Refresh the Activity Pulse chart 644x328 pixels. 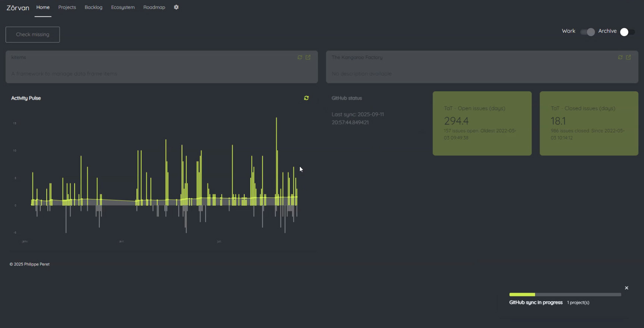[x=306, y=98]
